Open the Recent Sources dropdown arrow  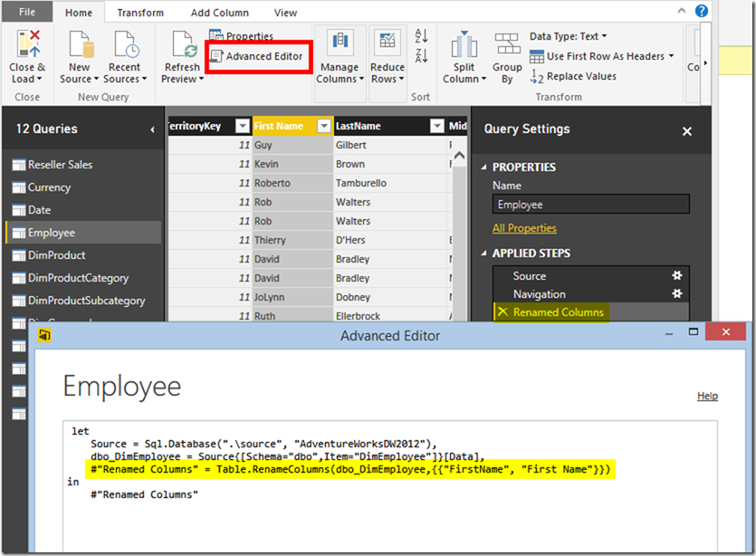click(x=144, y=79)
